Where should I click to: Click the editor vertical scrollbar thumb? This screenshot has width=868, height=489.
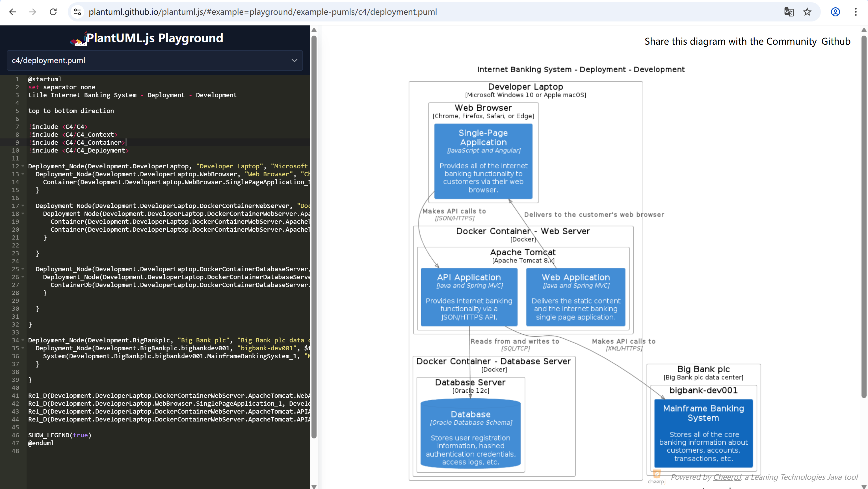(x=314, y=236)
